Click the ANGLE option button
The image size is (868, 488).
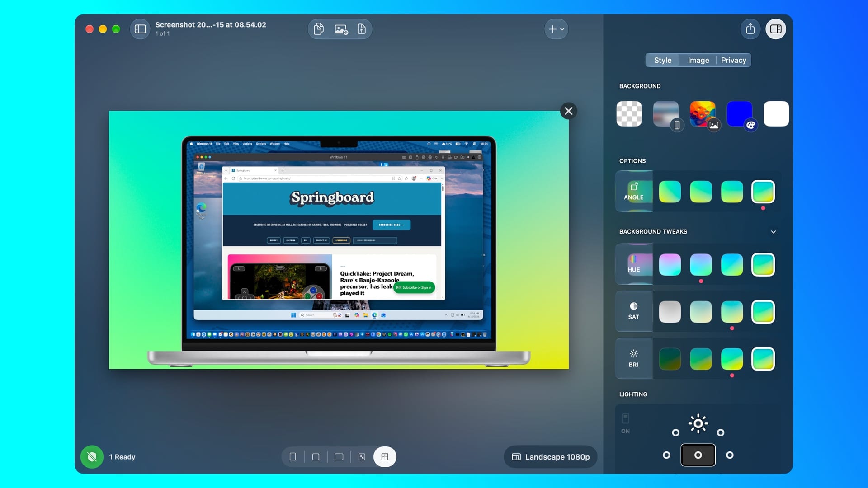(634, 191)
